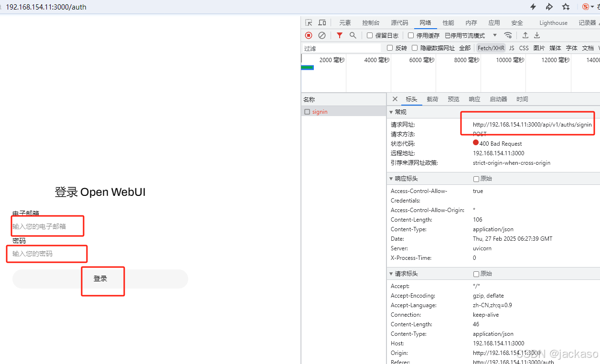
Task: Collapse the 常规 section
Action: (391, 112)
